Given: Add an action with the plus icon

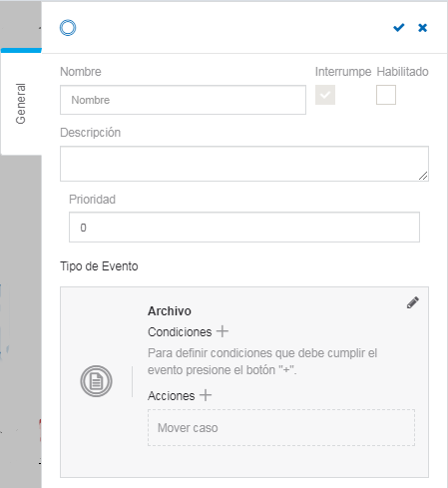Looking at the screenshot, I should point(206,395).
